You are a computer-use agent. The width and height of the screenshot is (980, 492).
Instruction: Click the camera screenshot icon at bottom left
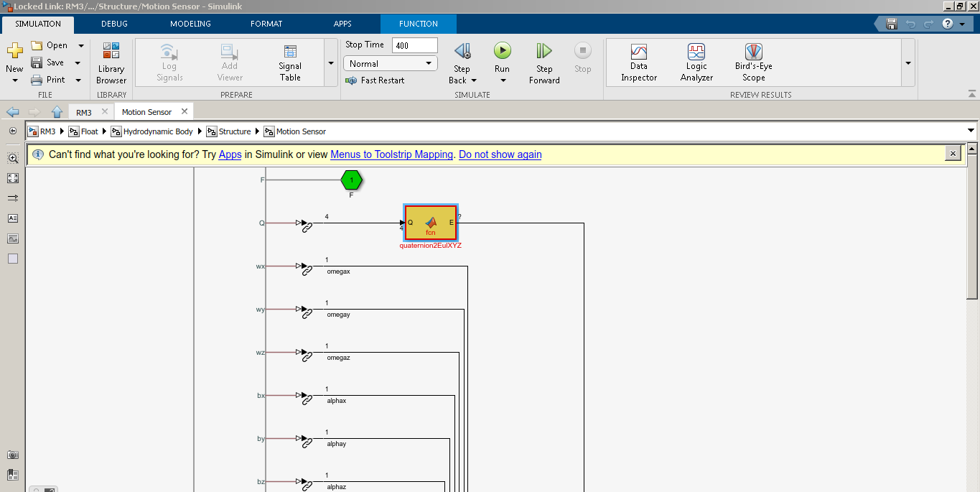pos(12,454)
